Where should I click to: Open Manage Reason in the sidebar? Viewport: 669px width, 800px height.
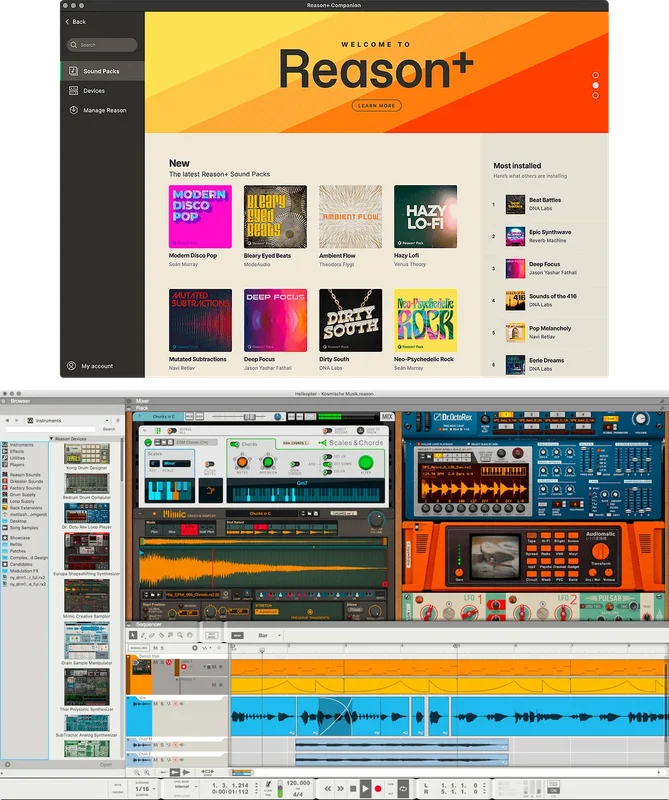102,110
